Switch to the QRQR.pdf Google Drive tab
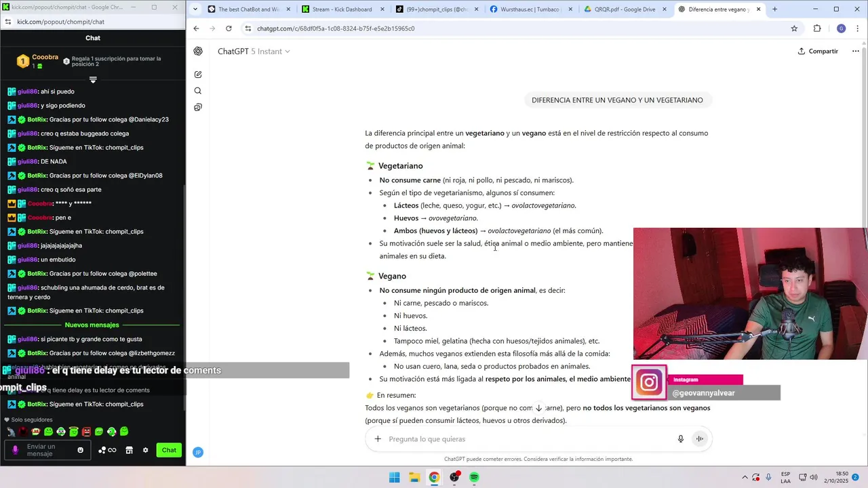 [625, 9]
